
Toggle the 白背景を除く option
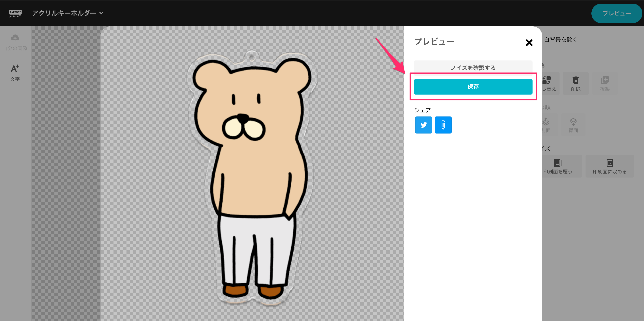click(x=561, y=40)
